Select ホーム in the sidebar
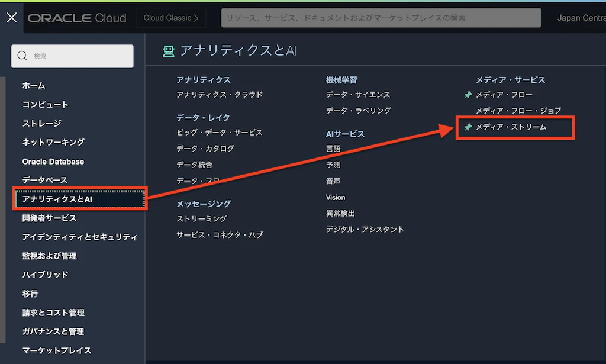The image size is (606, 364). 34,85
